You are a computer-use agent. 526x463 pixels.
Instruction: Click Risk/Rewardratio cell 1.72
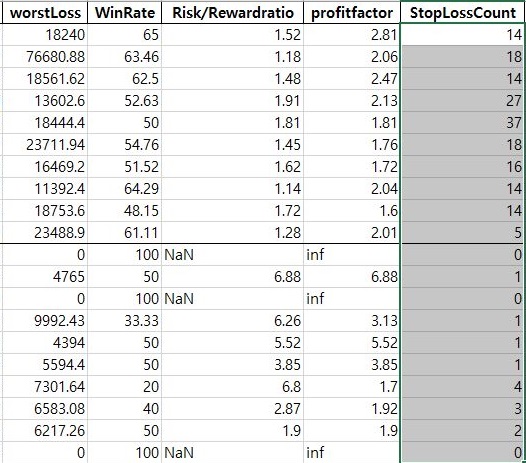tap(232, 211)
